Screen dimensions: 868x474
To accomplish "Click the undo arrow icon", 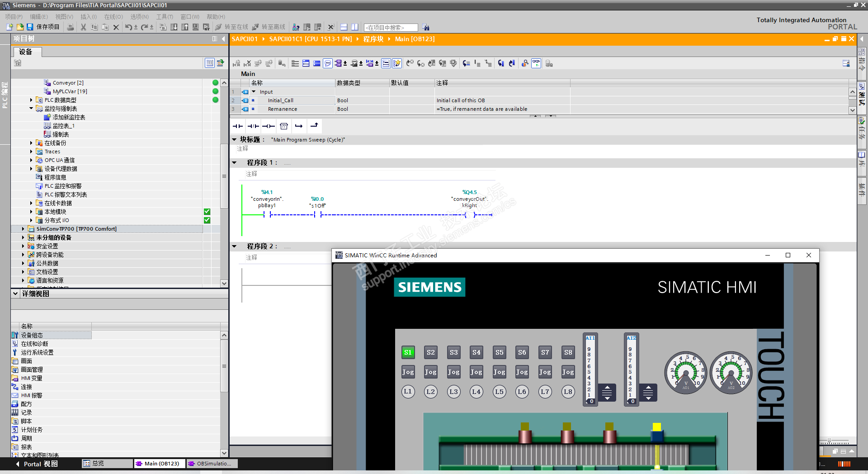I will [128, 27].
